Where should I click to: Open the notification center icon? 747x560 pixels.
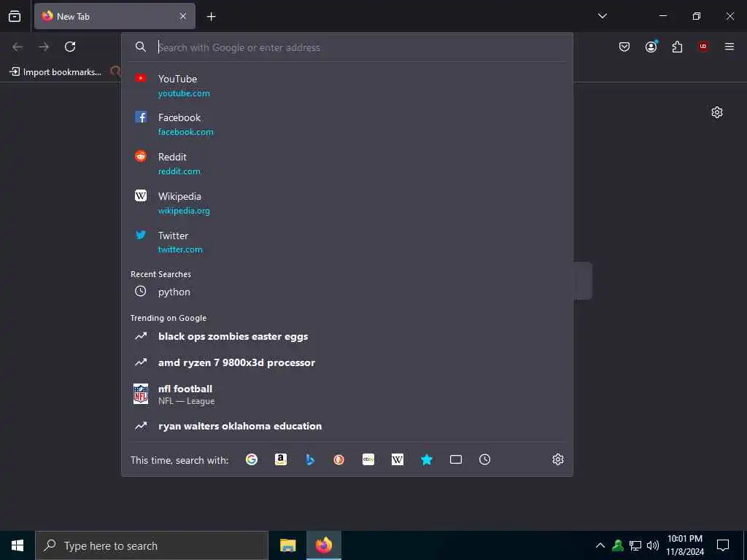coord(723,545)
